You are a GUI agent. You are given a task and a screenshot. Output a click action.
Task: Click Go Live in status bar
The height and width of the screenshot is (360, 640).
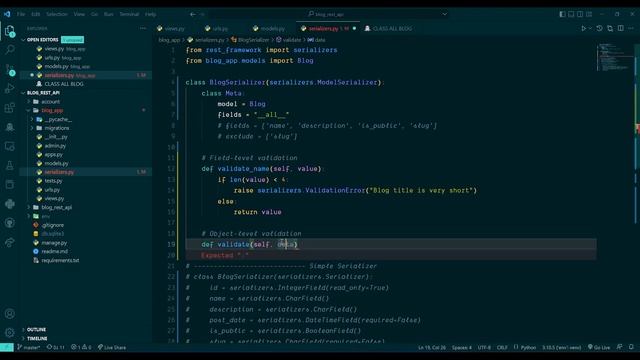(599, 347)
